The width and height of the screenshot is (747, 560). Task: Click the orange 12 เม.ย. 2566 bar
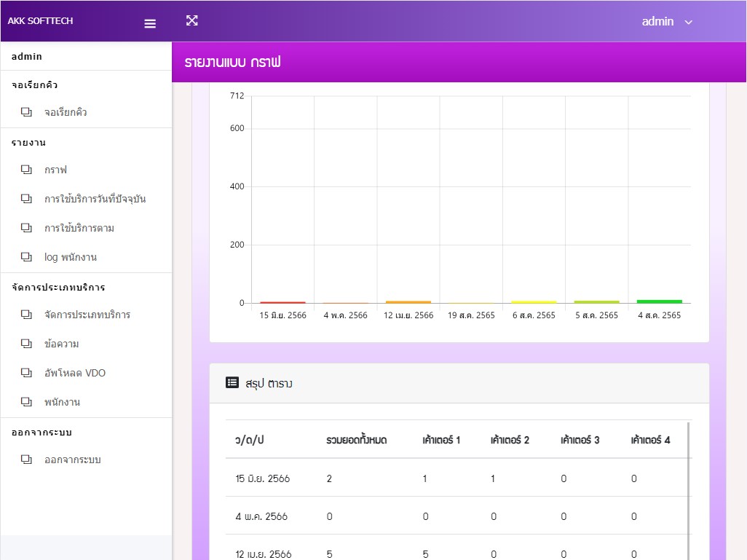pos(408,301)
